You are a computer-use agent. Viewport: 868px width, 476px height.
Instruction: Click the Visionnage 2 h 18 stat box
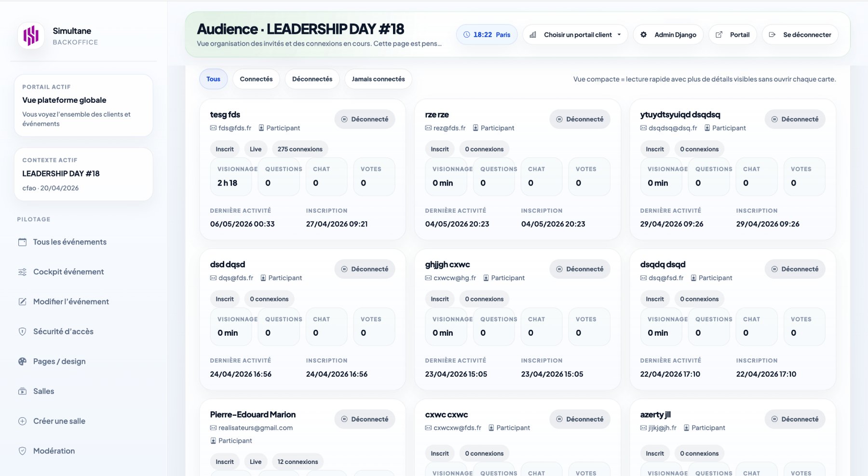[231, 177]
